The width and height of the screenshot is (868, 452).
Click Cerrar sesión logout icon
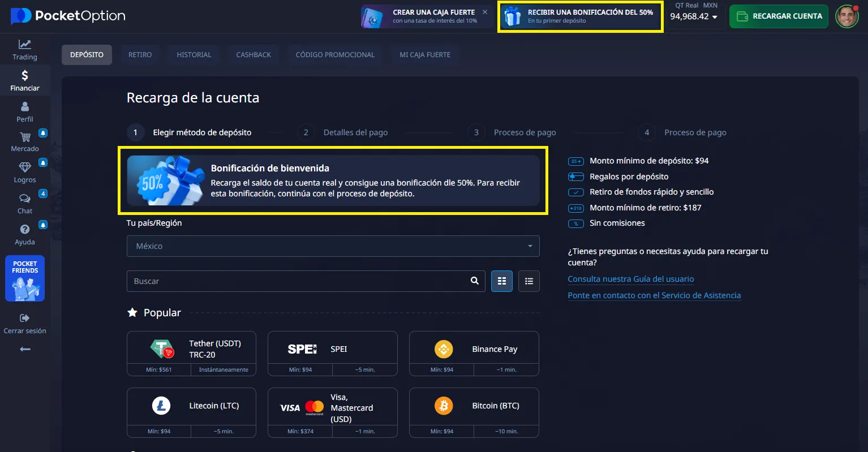point(25,318)
